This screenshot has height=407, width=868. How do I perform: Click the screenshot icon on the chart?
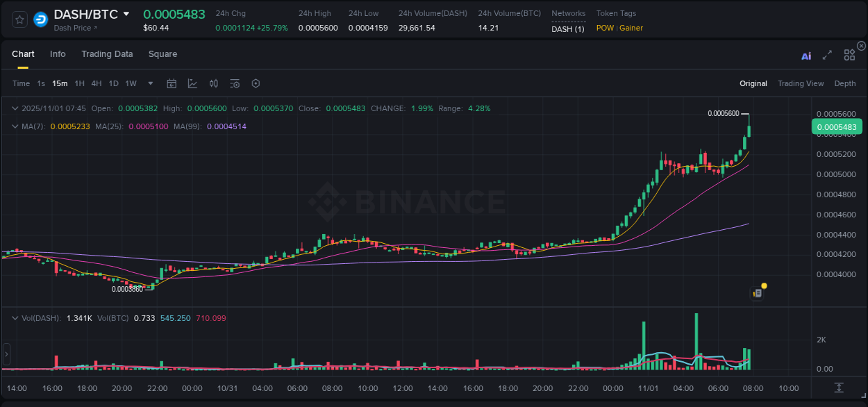[757, 292]
